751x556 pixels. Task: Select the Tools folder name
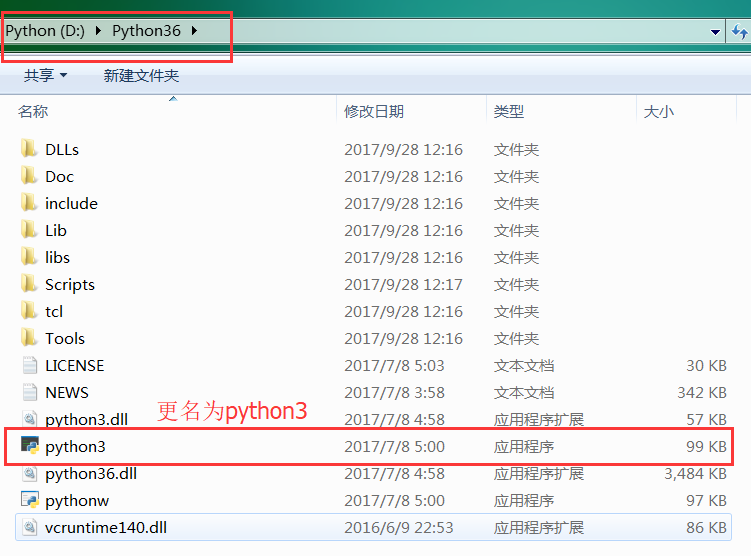[x=65, y=338]
